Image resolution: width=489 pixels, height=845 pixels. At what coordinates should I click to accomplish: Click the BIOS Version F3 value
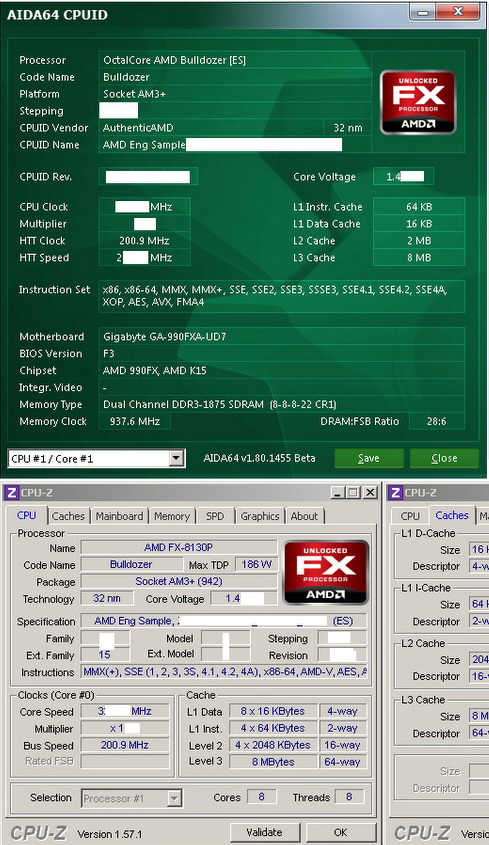click(281, 354)
